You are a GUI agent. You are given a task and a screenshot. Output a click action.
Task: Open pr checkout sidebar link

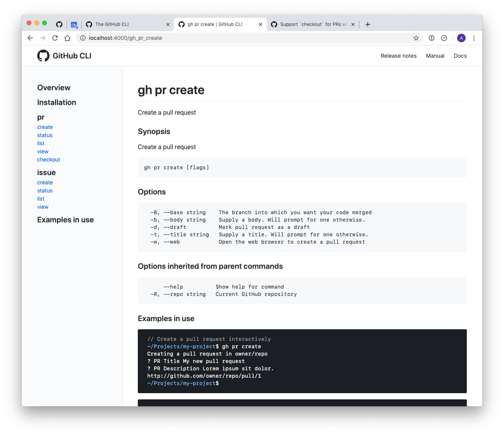(x=49, y=160)
